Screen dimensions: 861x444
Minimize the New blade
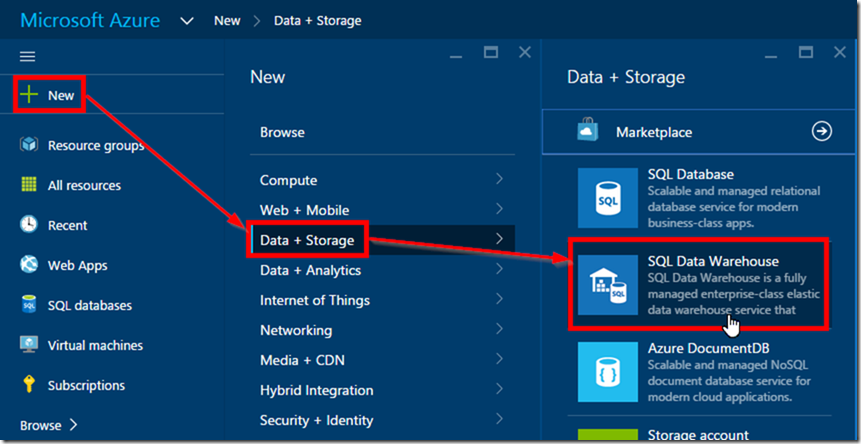tap(456, 56)
